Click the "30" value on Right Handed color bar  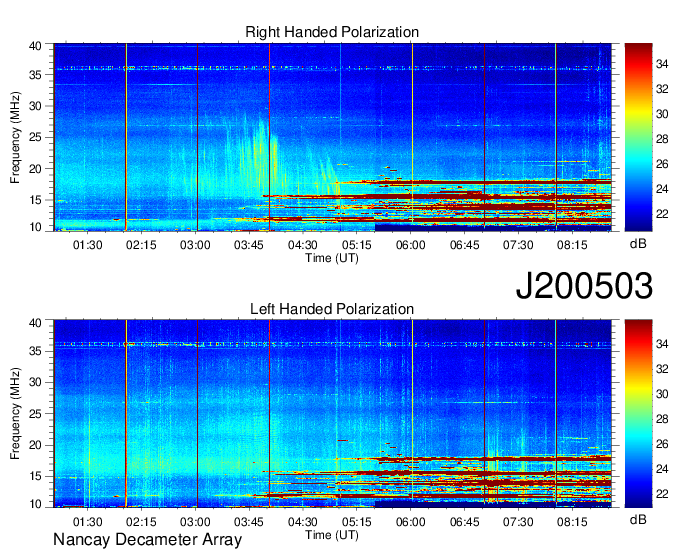point(662,114)
